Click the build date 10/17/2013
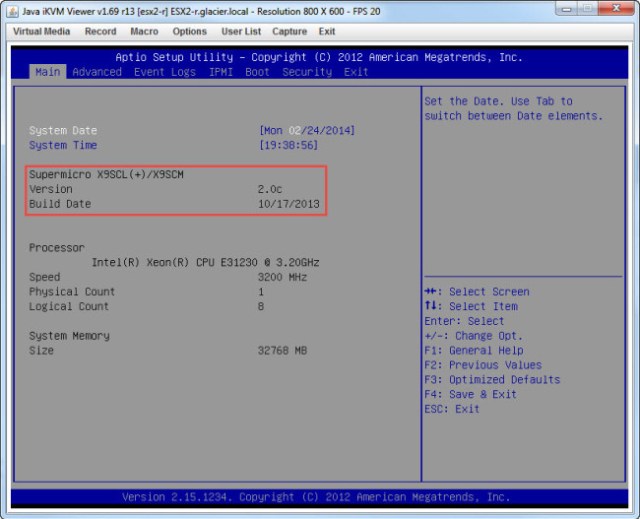Viewport: 640px width, 519px height. pyautogui.click(x=289, y=204)
